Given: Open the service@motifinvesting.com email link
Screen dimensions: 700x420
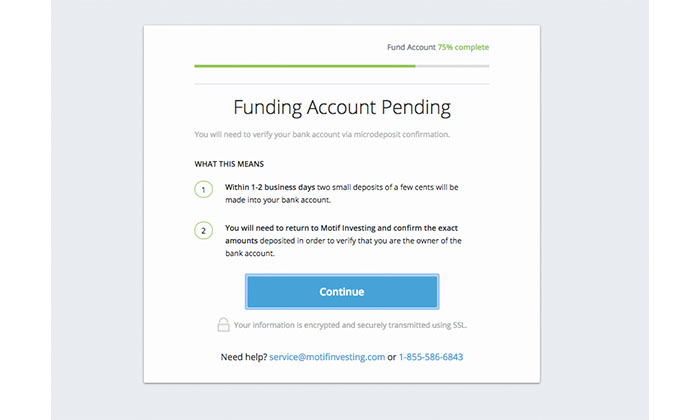Looking at the screenshot, I should click(x=327, y=357).
